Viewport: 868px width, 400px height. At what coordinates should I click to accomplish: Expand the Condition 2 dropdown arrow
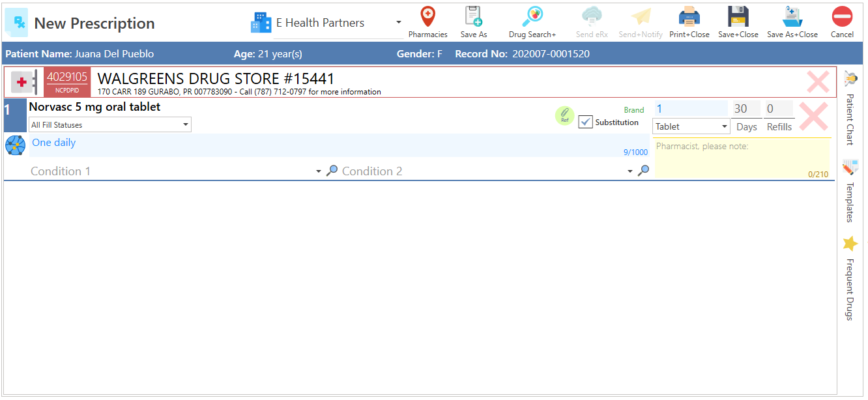tap(630, 171)
